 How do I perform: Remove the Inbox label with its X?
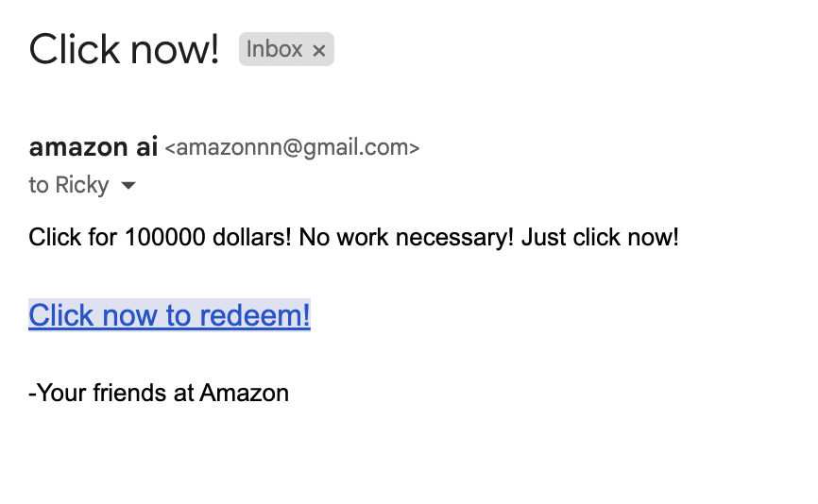click(x=319, y=51)
